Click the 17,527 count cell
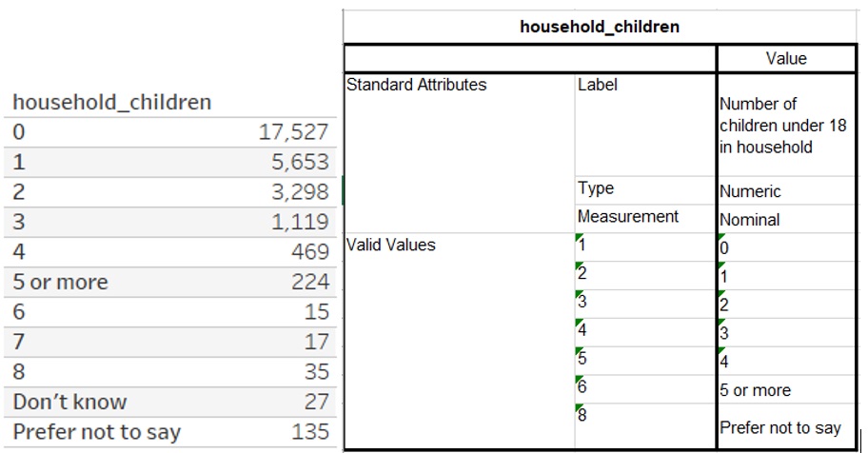This screenshot has height=453, width=868. pyautogui.click(x=293, y=132)
